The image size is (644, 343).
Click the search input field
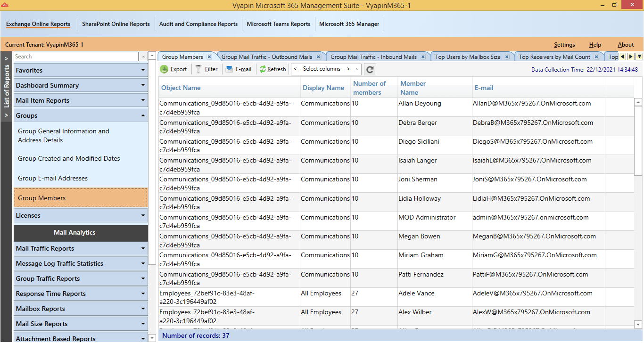(75, 57)
